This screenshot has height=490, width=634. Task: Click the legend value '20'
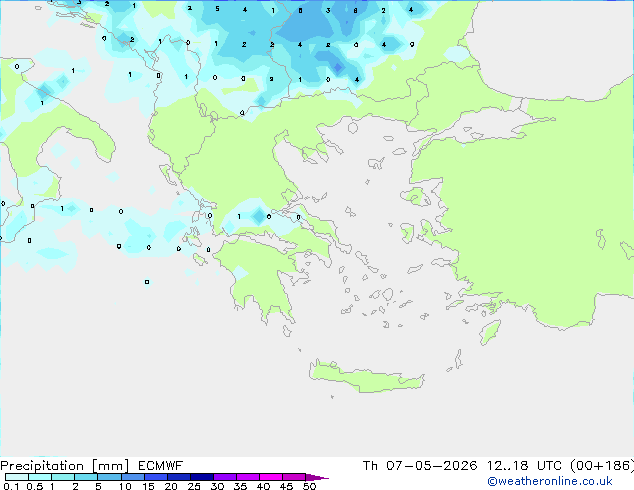coord(171,486)
